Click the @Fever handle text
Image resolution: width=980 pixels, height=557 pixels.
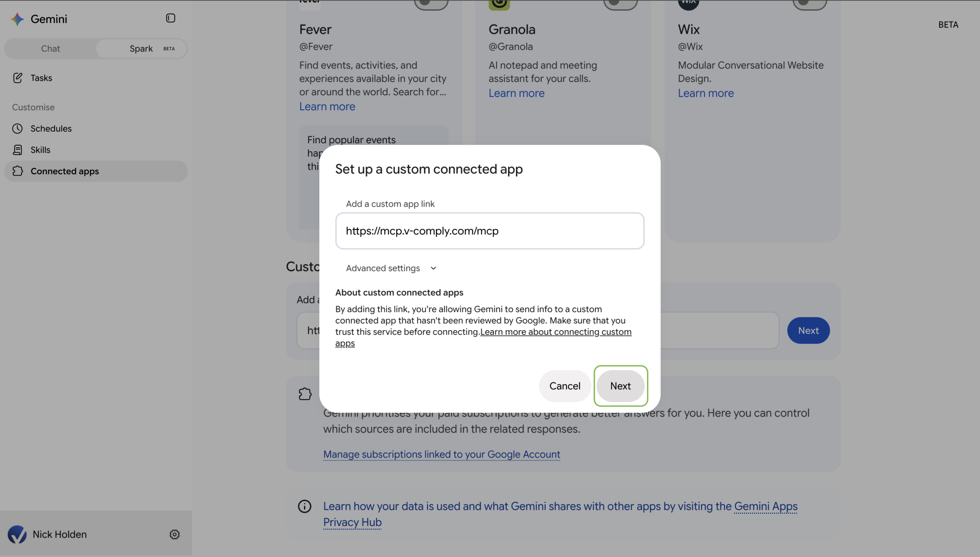[x=315, y=46]
